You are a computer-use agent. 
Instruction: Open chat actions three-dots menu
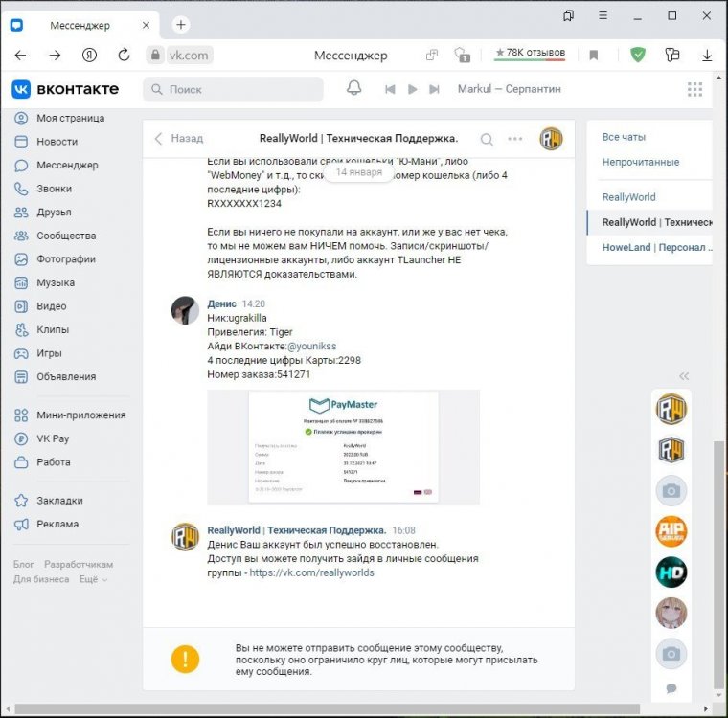(x=515, y=138)
